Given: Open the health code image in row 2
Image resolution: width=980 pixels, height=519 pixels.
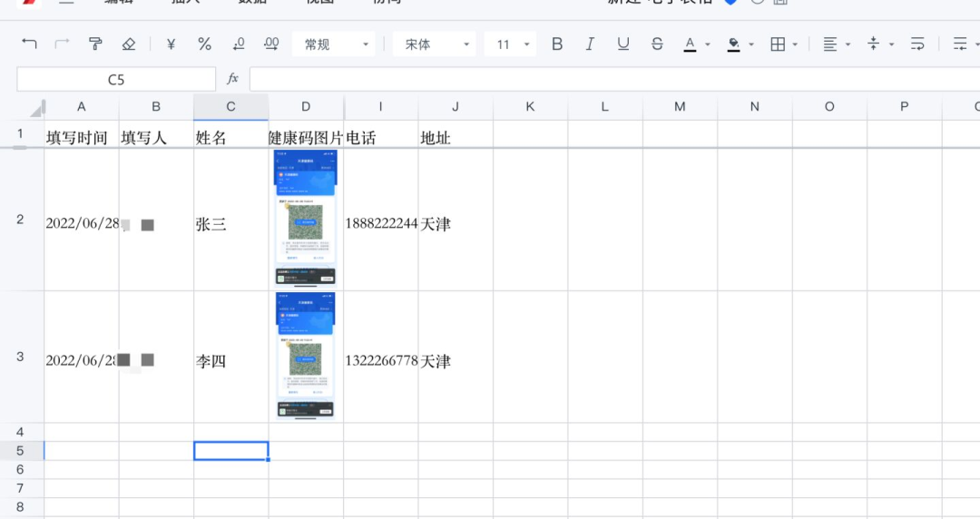Looking at the screenshot, I should click(306, 219).
